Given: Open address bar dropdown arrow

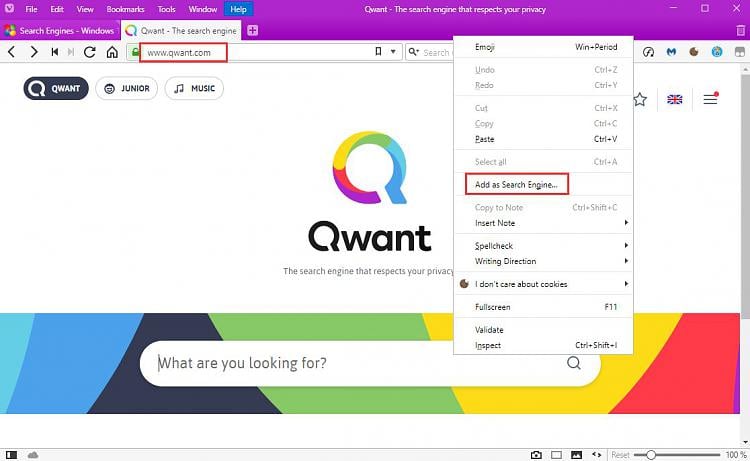Looking at the screenshot, I should [393, 52].
